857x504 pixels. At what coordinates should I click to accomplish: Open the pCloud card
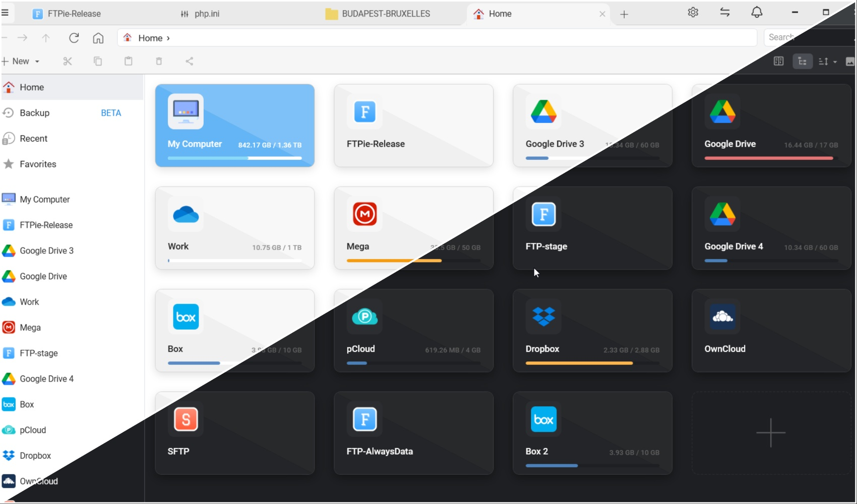click(413, 331)
